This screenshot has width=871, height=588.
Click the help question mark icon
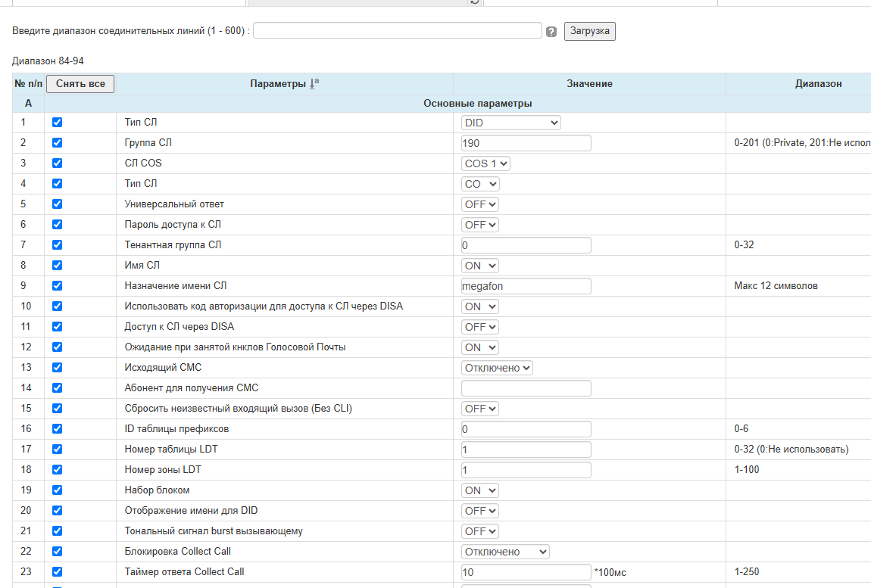coord(551,32)
